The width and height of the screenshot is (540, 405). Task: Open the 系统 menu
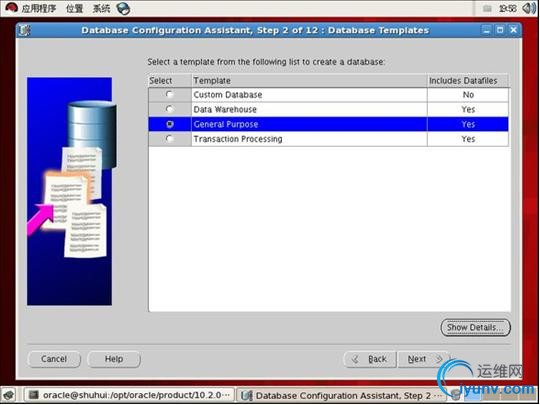pos(101,8)
